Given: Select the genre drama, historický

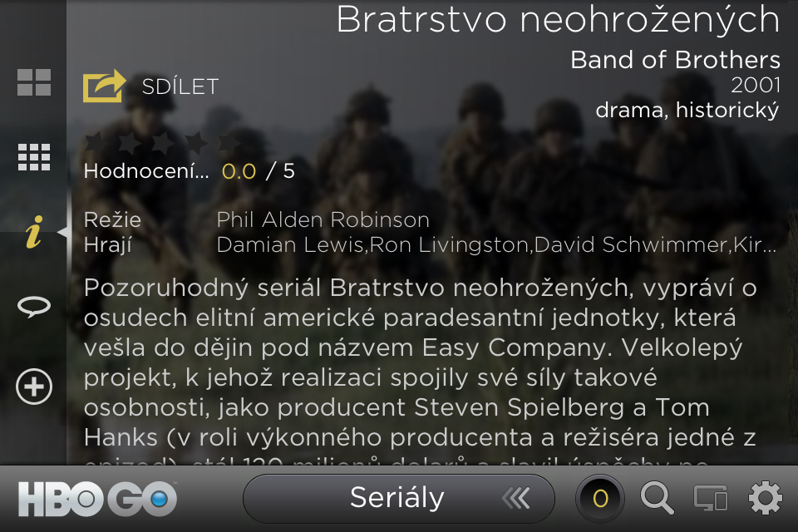Looking at the screenshot, I should coord(687,111).
